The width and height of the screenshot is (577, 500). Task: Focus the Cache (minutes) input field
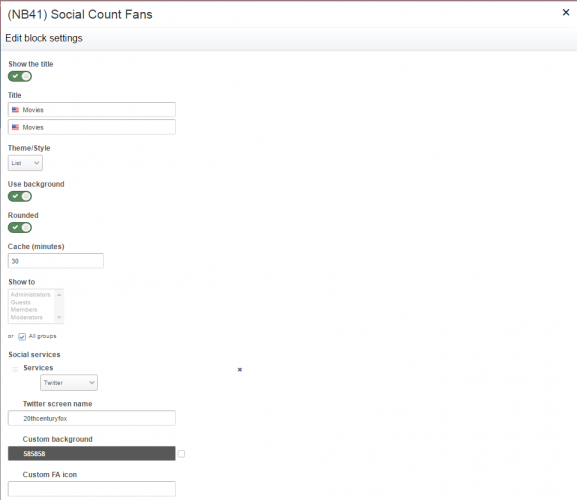click(x=56, y=261)
